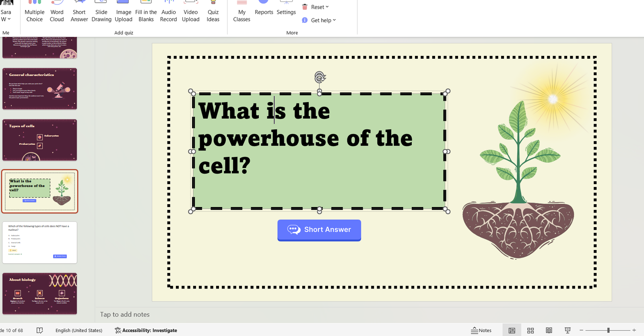Screen dimensions: 644x336
Task: Expand the Reset dropdown
Action: pyautogui.click(x=316, y=7)
